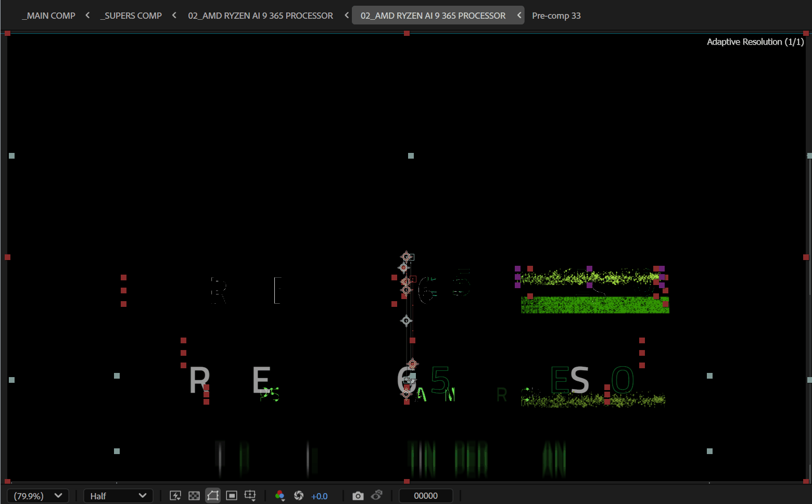Screen dimensions: 812x504
Task: Open the Pre-comp 33 tab
Action: 556,16
